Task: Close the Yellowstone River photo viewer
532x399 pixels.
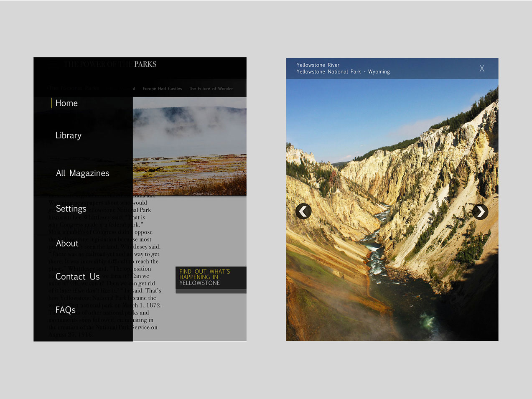Action: pyautogui.click(x=482, y=69)
